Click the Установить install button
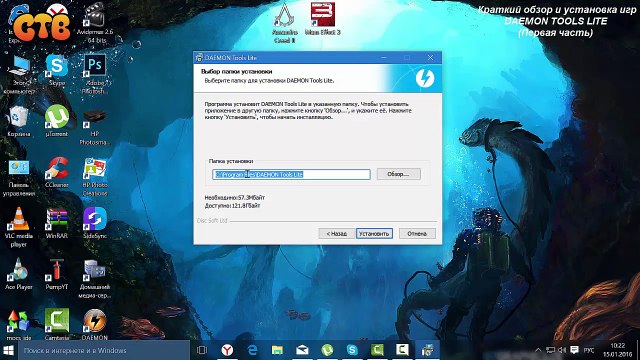The height and width of the screenshot is (360, 640). coord(374,233)
